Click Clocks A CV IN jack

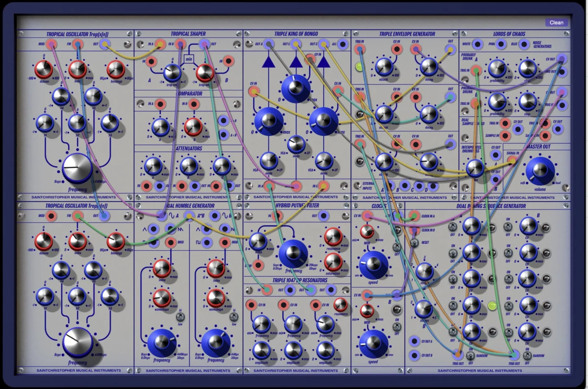point(367,215)
